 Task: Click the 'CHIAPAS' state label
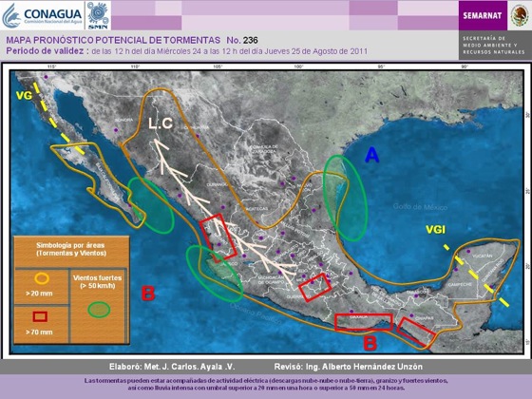tap(424, 318)
